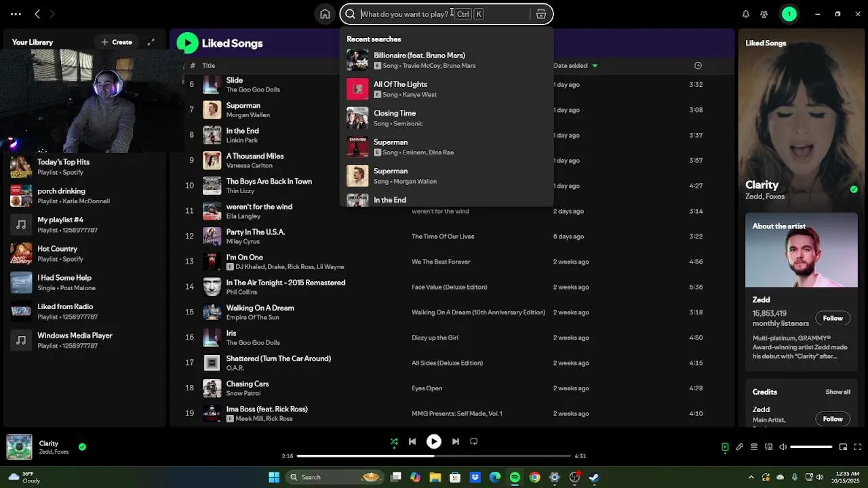This screenshot has width=868, height=488.
Task: Select recent search Closing Time
Action: tap(446, 118)
